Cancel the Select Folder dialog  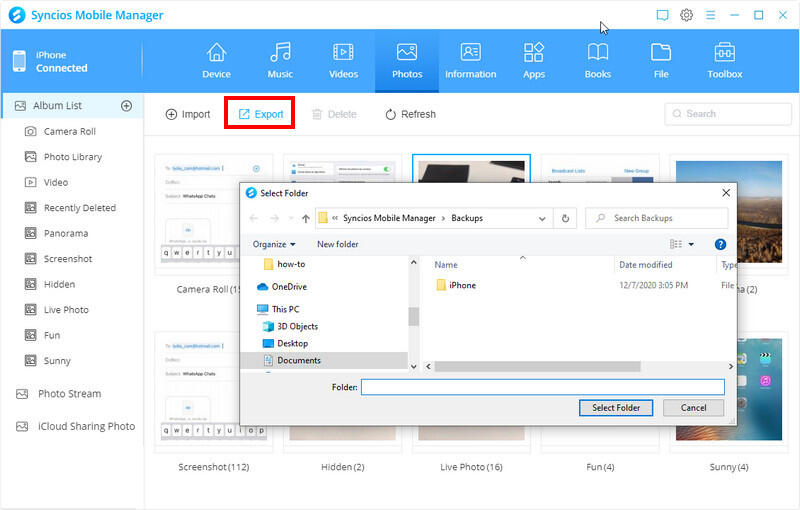[x=693, y=407]
